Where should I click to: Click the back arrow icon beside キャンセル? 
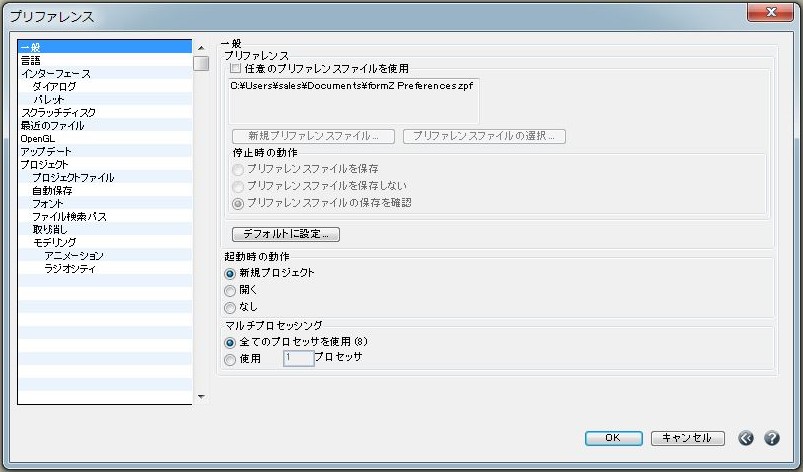click(x=746, y=438)
